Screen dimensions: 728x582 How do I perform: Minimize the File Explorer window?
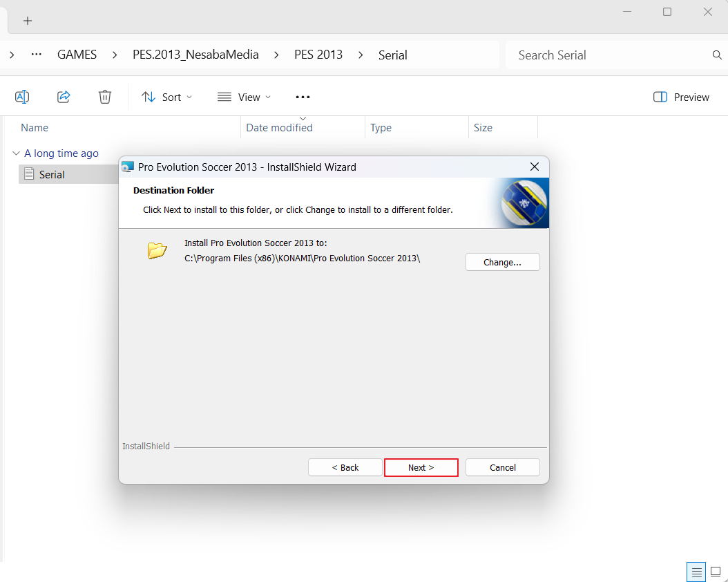[626, 12]
